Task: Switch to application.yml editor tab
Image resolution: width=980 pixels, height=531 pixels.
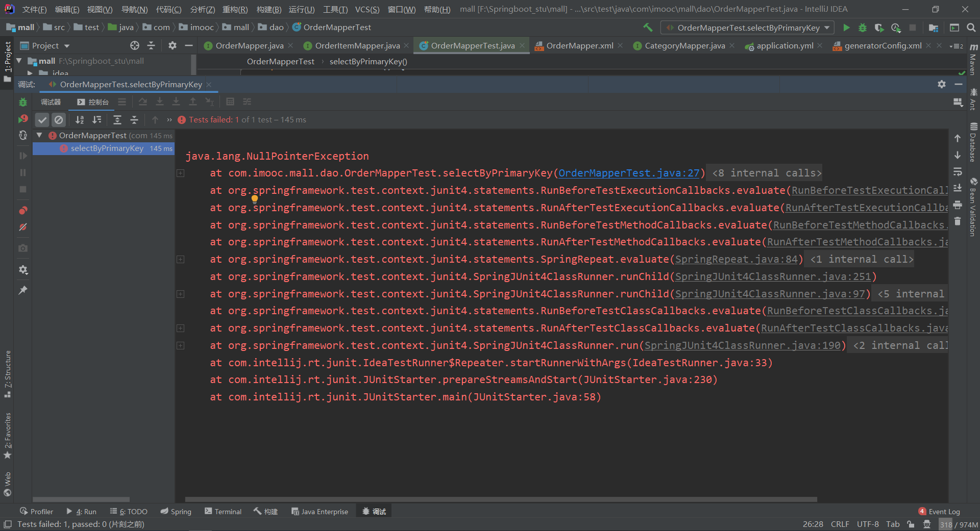Action: 785,46
